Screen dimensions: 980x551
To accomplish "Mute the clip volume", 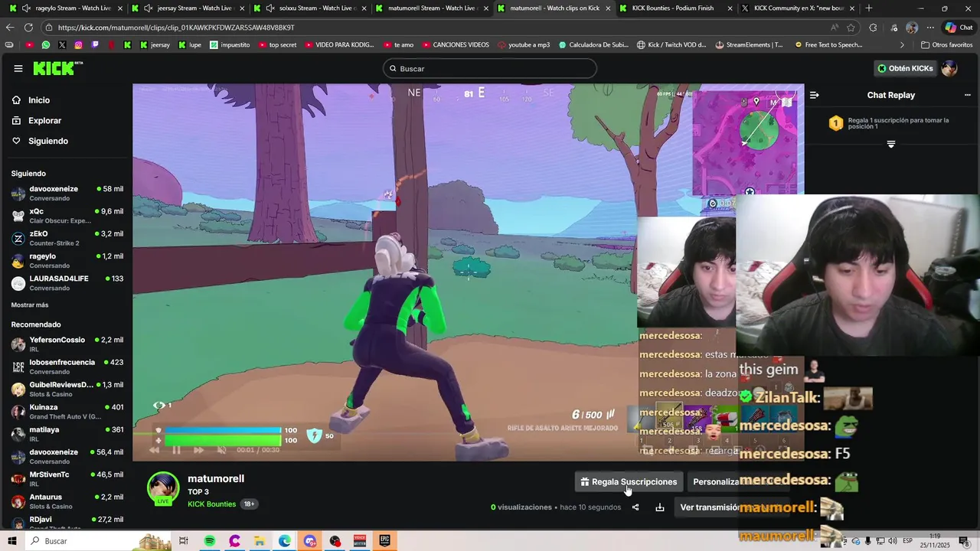I will [221, 450].
